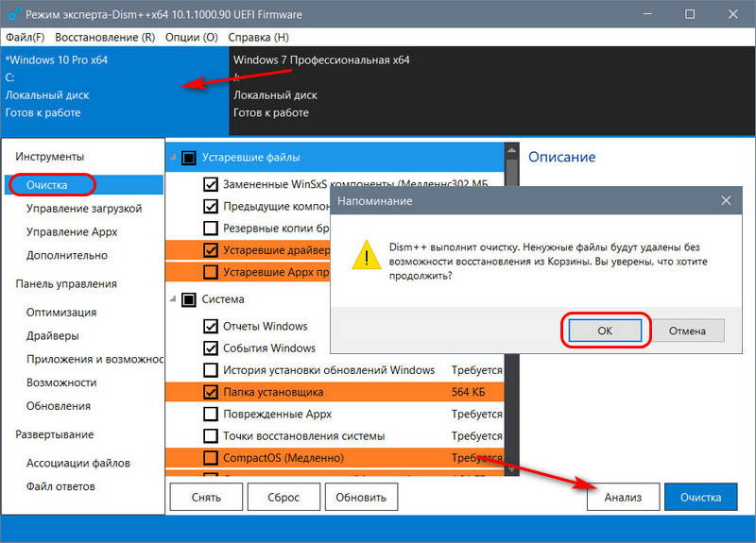Screen dimensions: 756x543
Task: Open Обновления in sidebar
Action: point(59,406)
